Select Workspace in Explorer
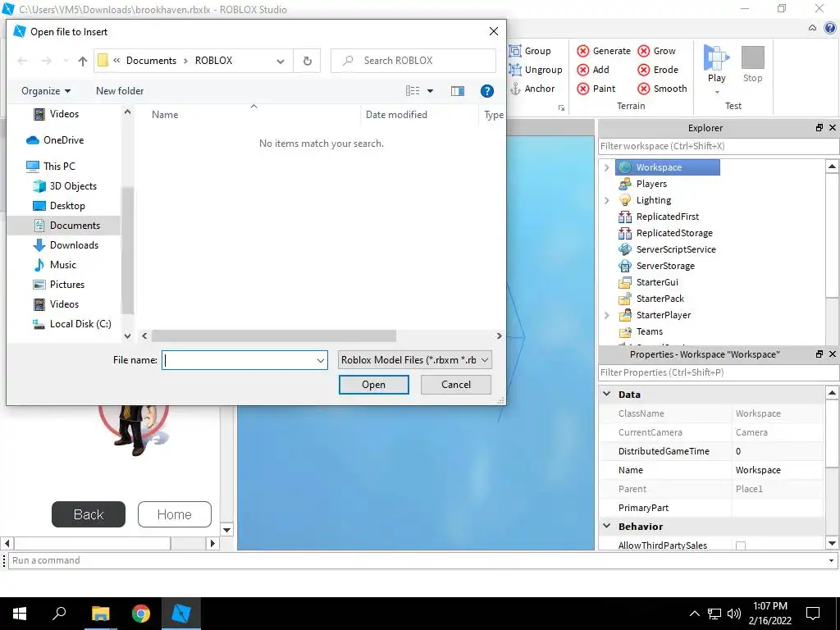Screen dimensions: 840x630 [668, 167]
